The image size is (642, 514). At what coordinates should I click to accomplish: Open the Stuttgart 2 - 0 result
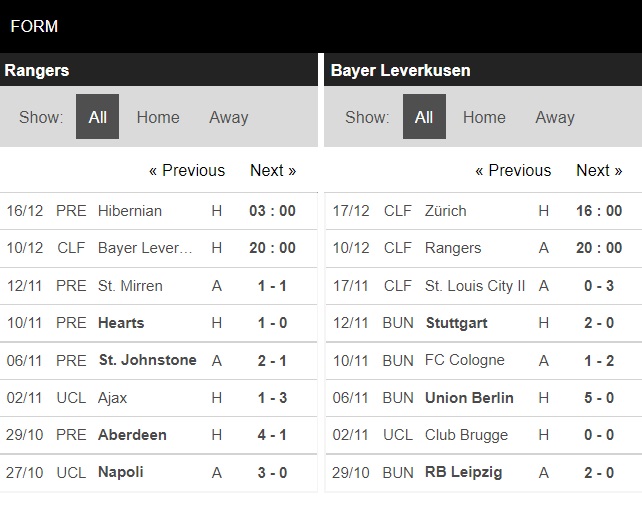coord(484,323)
